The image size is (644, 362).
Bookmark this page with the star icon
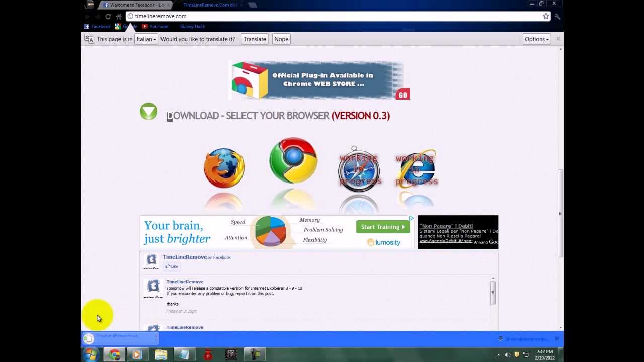pyautogui.click(x=546, y=16)
